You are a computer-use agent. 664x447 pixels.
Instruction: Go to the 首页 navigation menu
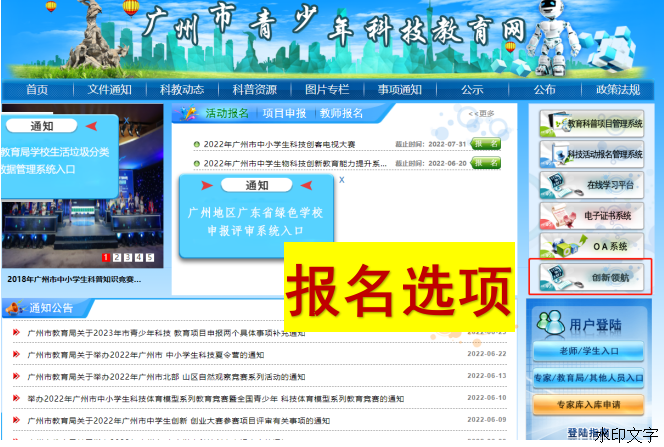pos(37,90)
